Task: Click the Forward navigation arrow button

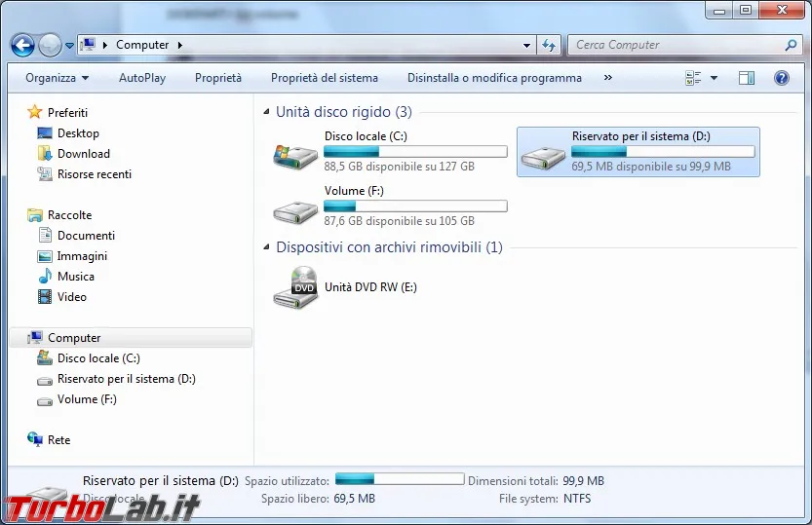Action: 51,46
